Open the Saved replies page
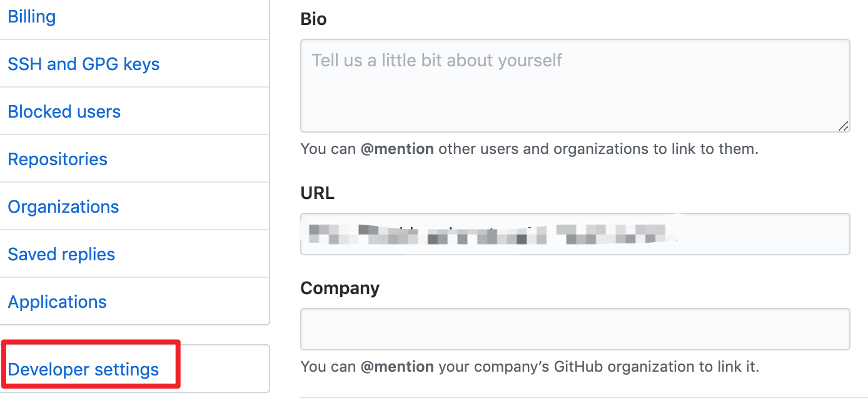The width and height of the screenshot is (868, 403). coord(61,255)
